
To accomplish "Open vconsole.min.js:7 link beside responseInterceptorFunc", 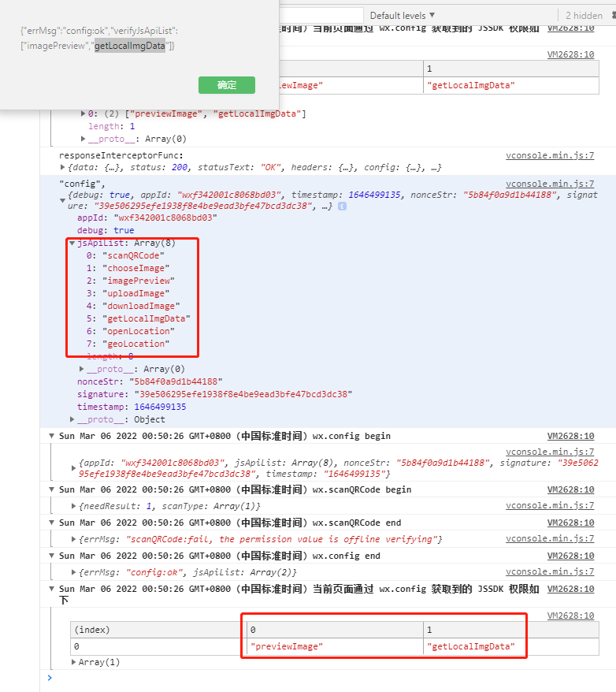I will click(x=550, y=155).
